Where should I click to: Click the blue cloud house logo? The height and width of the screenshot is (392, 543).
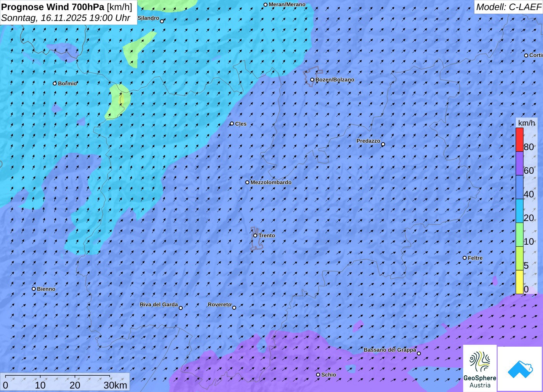(x=520, y=369)
